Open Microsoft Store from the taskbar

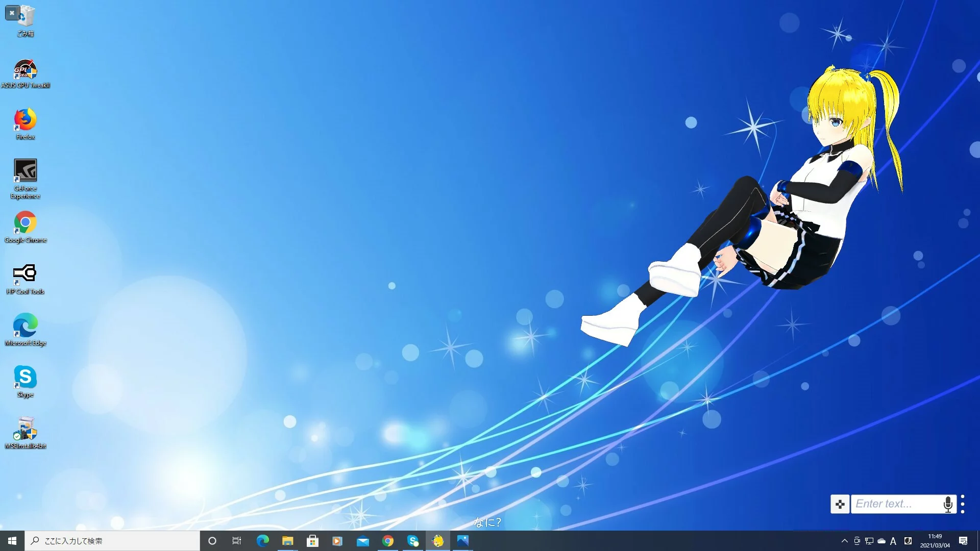(312, 541)
